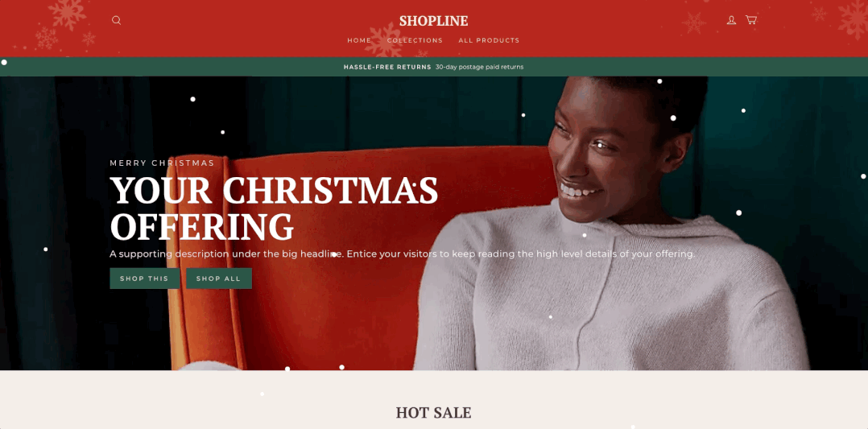The width and height of the screenshot is (868, 429).
Task: Open the account profile icon
Action: tap(731, 20)
